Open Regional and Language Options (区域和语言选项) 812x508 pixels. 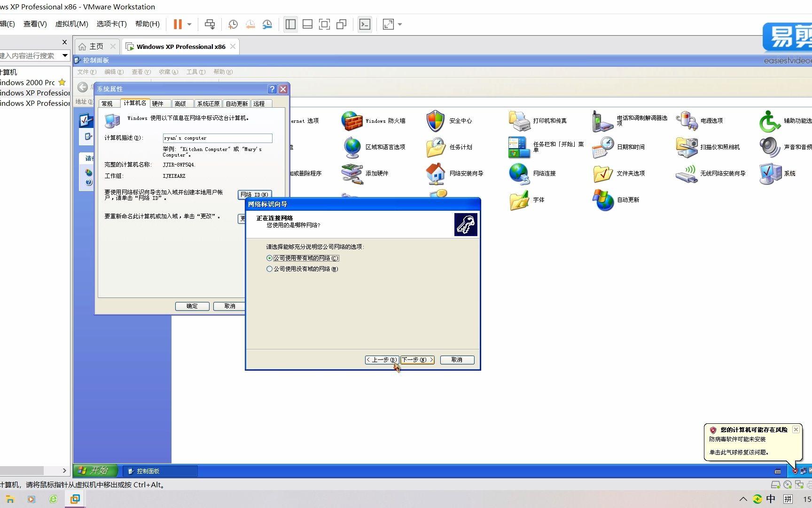(351, 147)
